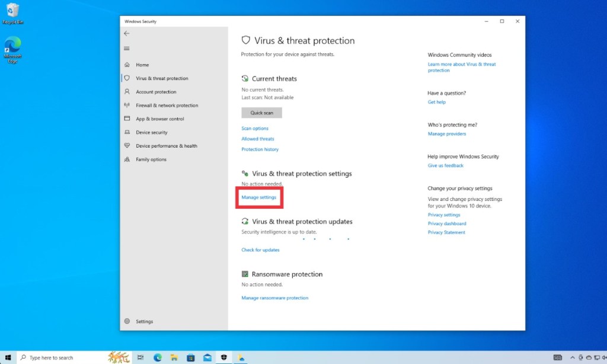Viewport: 607px width, 364px height.
Task: Click Virus & threat protection updates heading
Action: point(302,222)
